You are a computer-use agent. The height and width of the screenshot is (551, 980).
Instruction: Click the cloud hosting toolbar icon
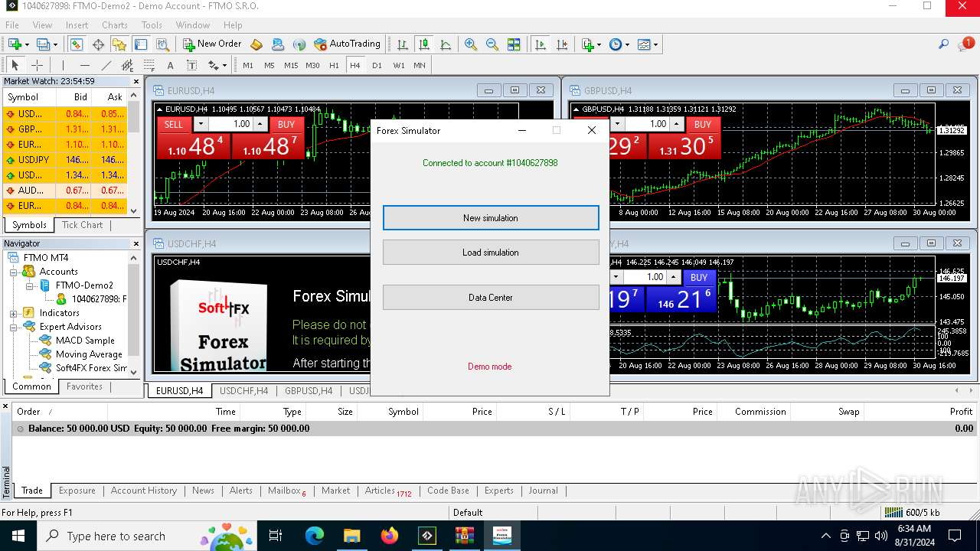(x=278, y=44)
